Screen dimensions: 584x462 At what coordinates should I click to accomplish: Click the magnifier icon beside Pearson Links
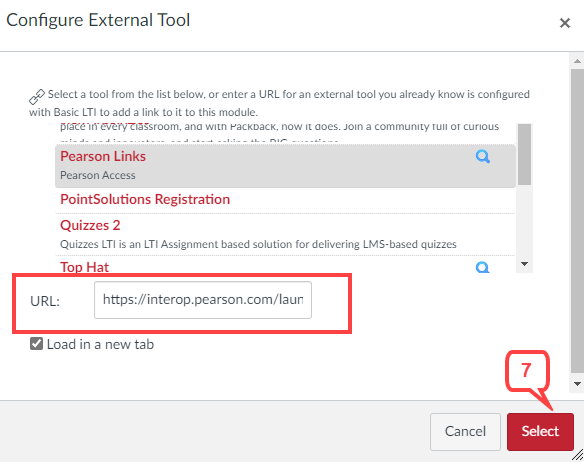[x=483, y=156]
